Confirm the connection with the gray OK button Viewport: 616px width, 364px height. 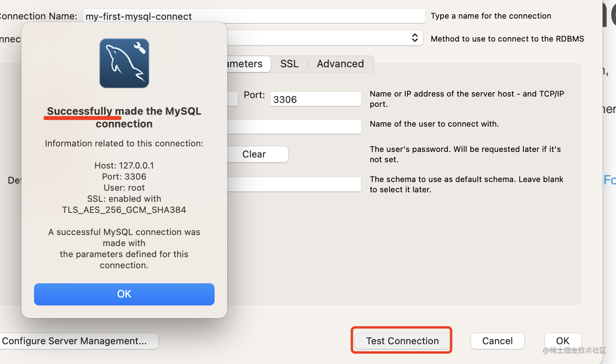click(563, 341)
